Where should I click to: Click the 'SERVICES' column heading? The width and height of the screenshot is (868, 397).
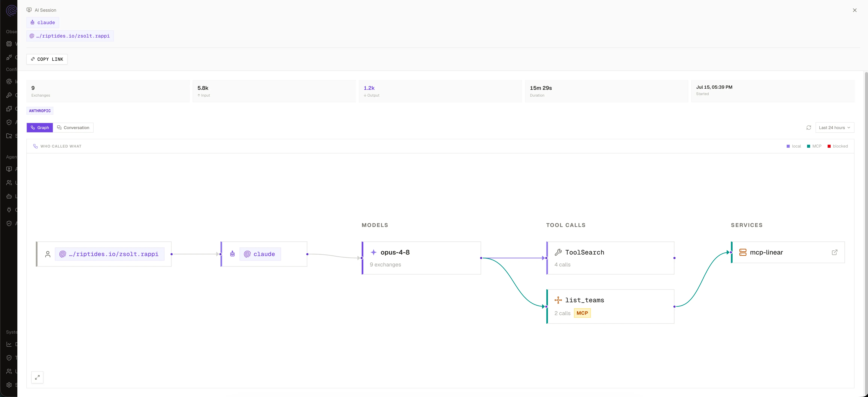[x=747, y=225]
